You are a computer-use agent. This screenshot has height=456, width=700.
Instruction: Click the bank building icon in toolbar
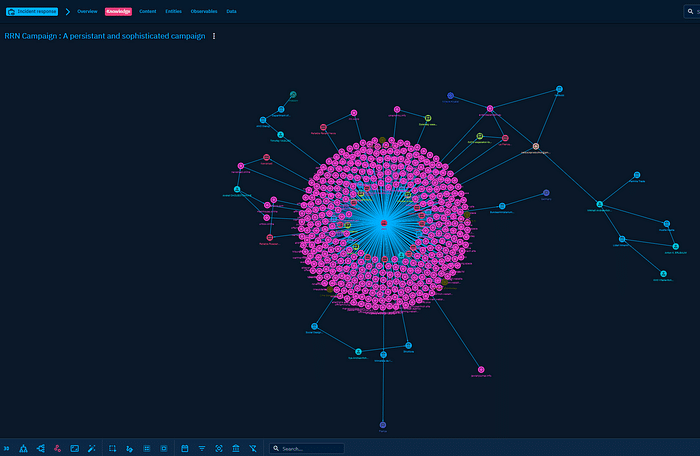236,449
